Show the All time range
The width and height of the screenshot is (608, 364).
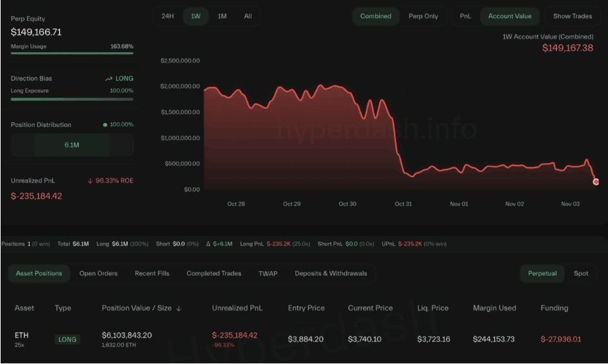248,16
